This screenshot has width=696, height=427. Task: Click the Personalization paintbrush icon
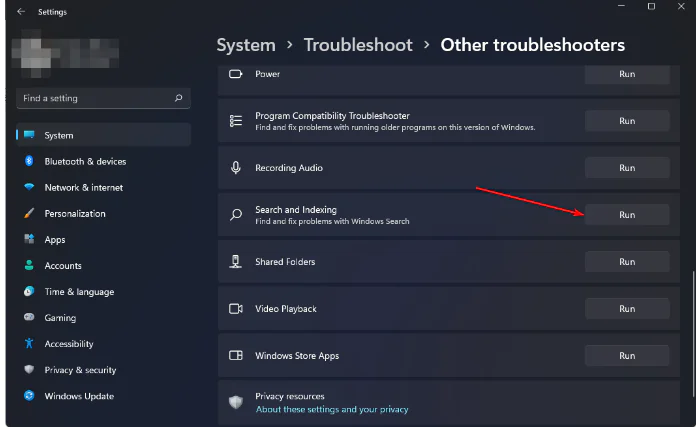(29, 213)
